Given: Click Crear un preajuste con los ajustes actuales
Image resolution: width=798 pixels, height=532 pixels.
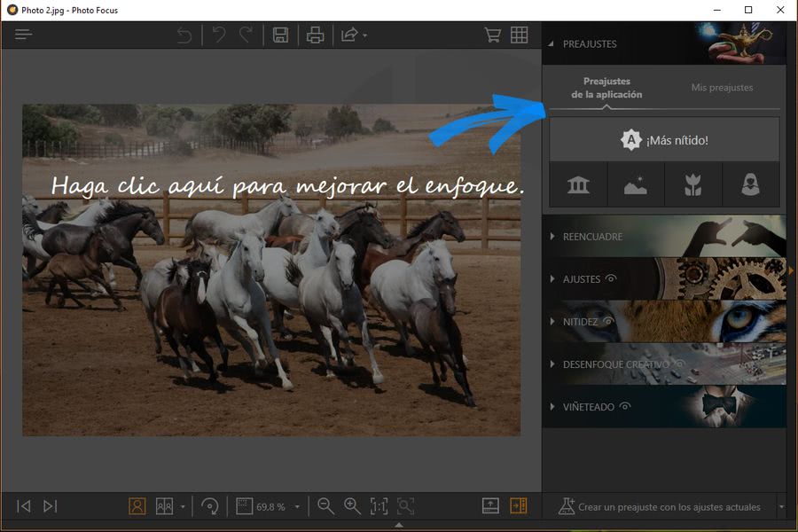Looking at the screenshot, I should (659, 506).
